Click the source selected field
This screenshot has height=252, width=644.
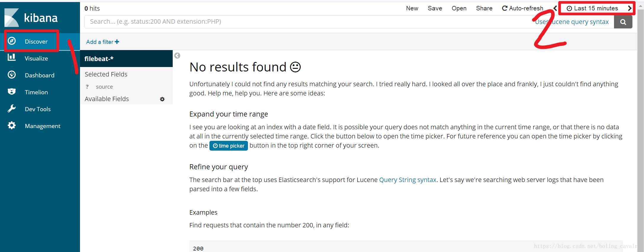104,87
